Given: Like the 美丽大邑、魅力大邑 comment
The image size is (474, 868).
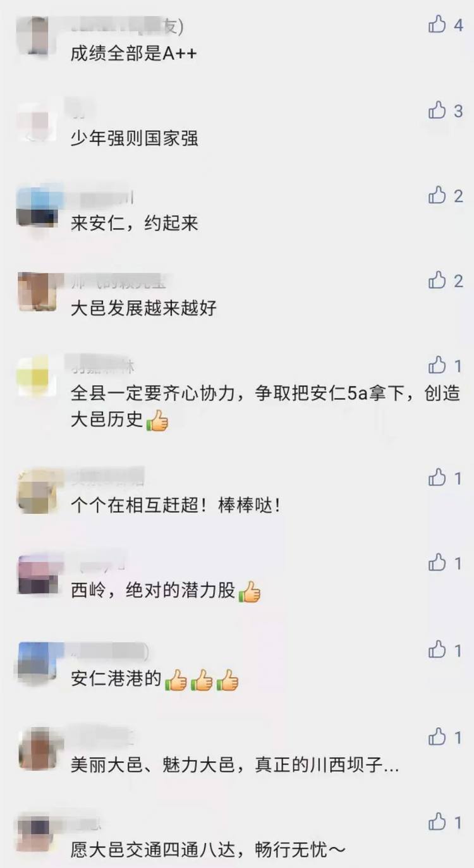Looking at the screenshot, I should [x=437, y=737].
